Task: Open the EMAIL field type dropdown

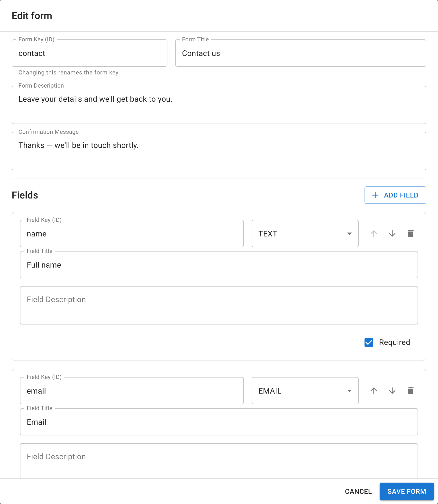Action: [x=305, y=391]
